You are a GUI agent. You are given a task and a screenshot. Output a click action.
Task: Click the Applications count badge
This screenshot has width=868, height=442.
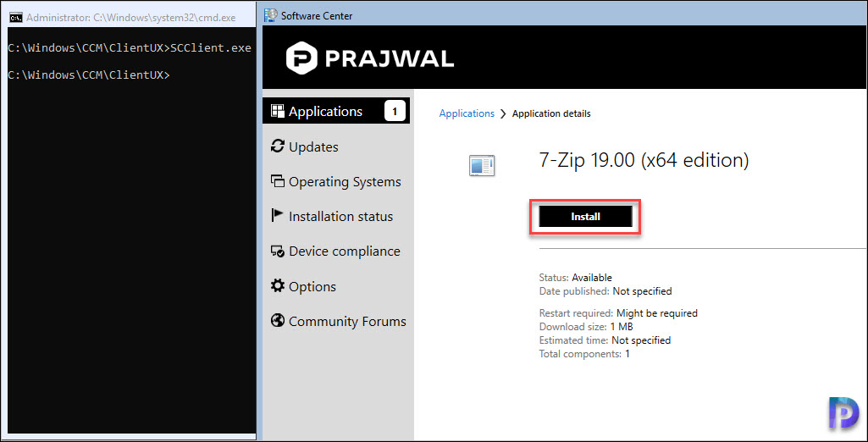(x=395, y=111)
